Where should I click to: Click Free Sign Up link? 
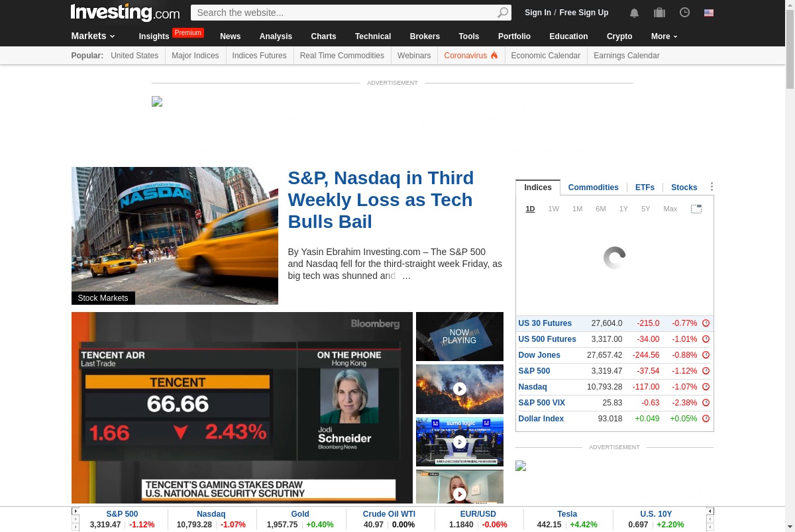584,13
